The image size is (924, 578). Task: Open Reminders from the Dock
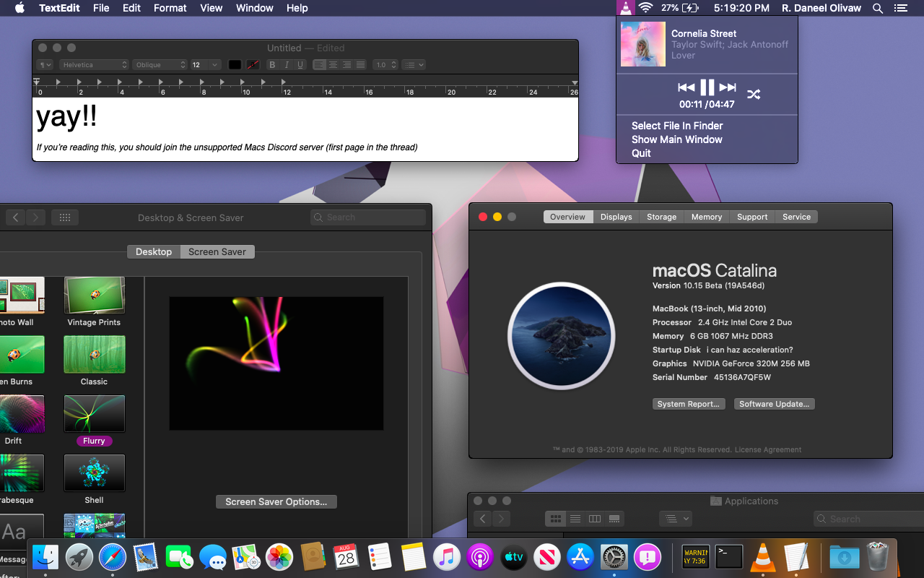(380, 556)
